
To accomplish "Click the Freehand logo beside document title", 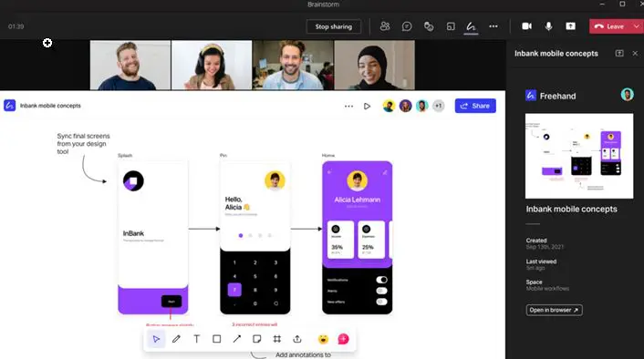I will (x=10, y=106).
